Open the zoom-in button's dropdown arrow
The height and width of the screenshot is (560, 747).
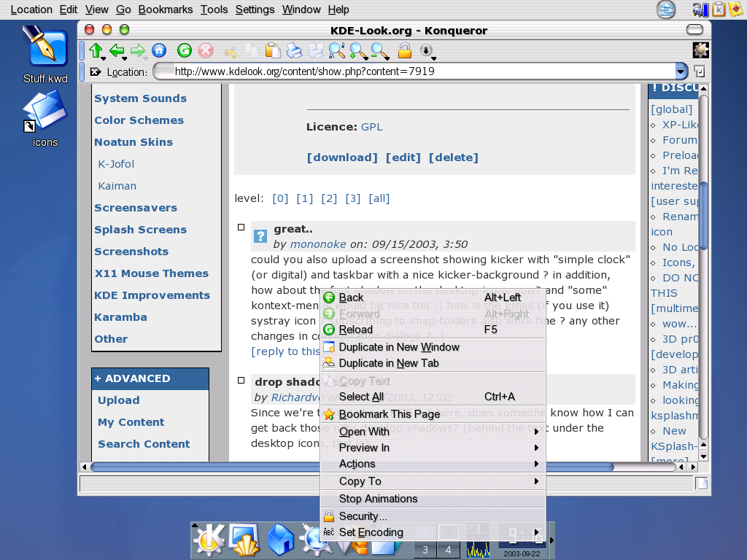tap(366, 58)
